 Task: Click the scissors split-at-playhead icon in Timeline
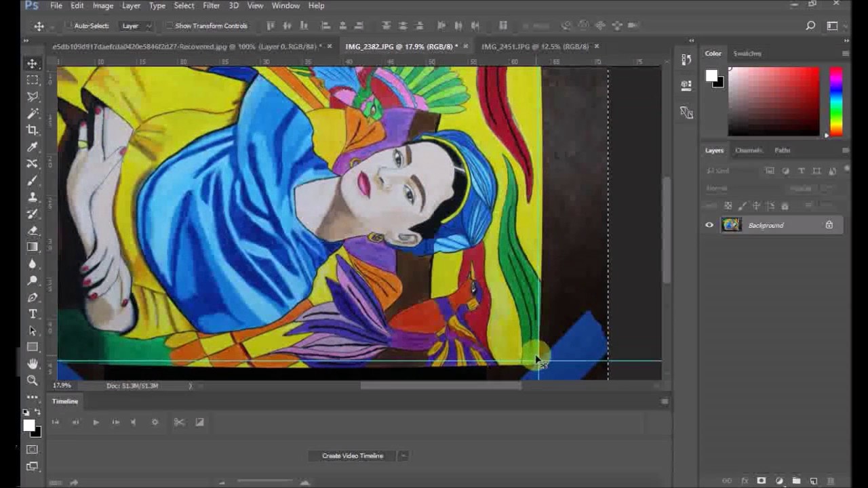tap(179, 422)
